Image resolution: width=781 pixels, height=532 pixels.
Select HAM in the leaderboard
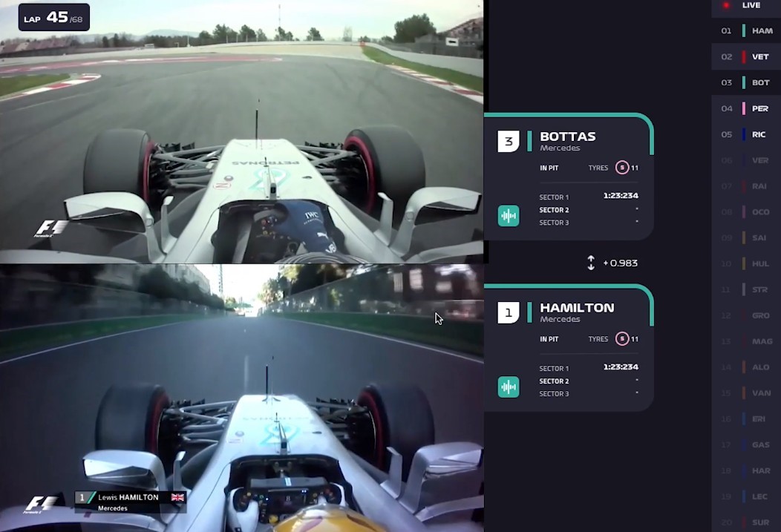pyautogui.click(x=746, y=31)
